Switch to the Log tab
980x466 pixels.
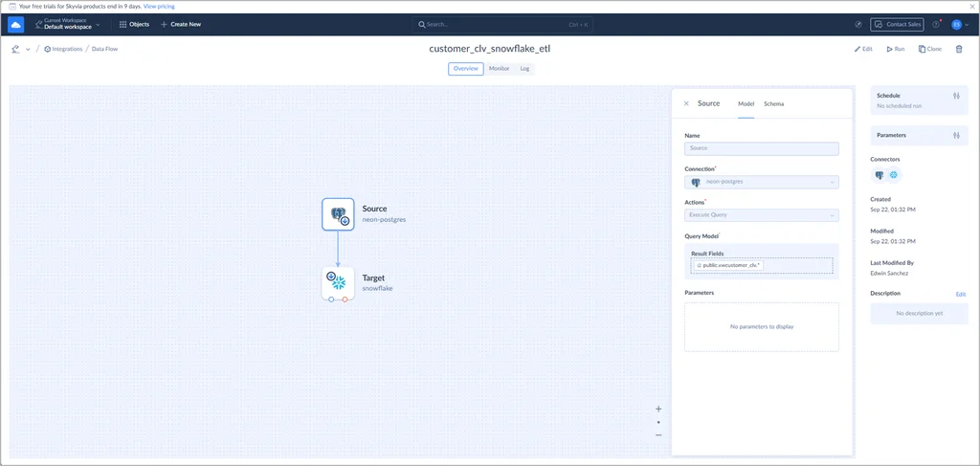coord(524,69)
